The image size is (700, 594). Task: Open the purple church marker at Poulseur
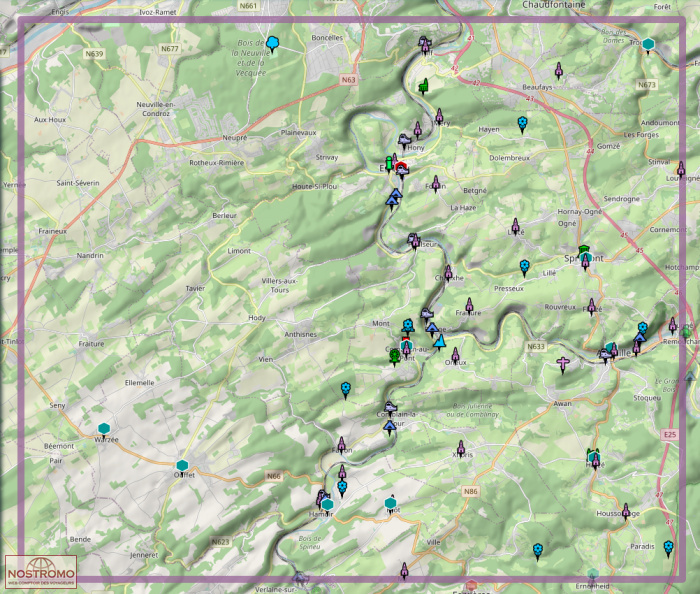416,243
